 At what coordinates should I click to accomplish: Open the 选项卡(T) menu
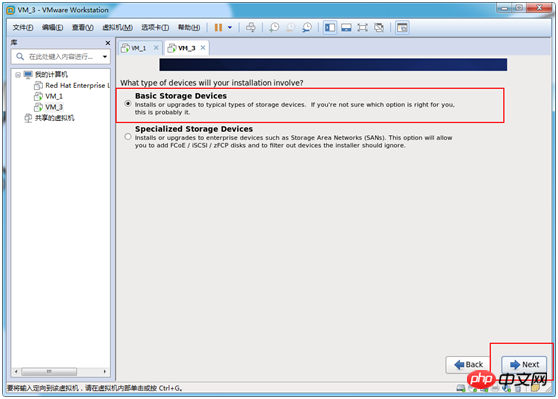(155, 27)
